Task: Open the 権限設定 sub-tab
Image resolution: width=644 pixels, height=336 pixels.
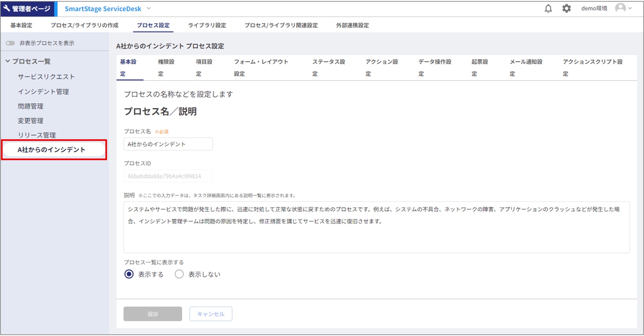Action: (166, 67)
